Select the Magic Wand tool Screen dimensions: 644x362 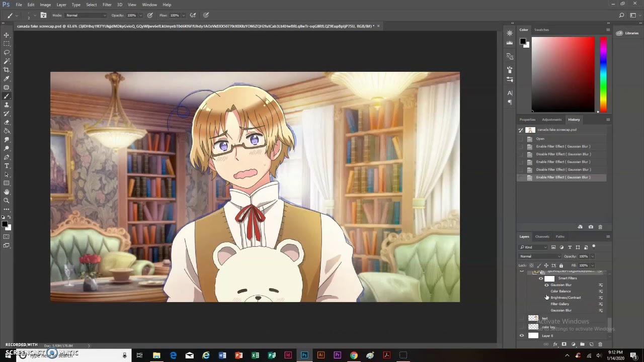[7, 61]
